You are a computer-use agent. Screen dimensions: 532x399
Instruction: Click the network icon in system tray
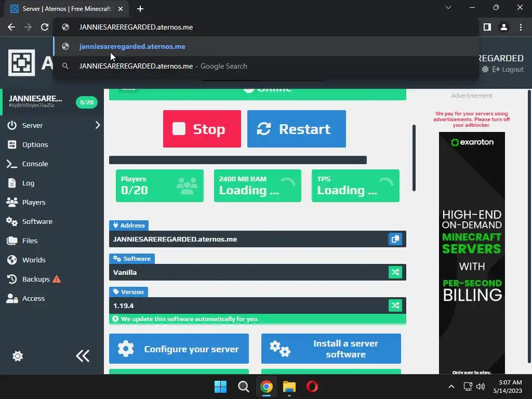point(468,387)
